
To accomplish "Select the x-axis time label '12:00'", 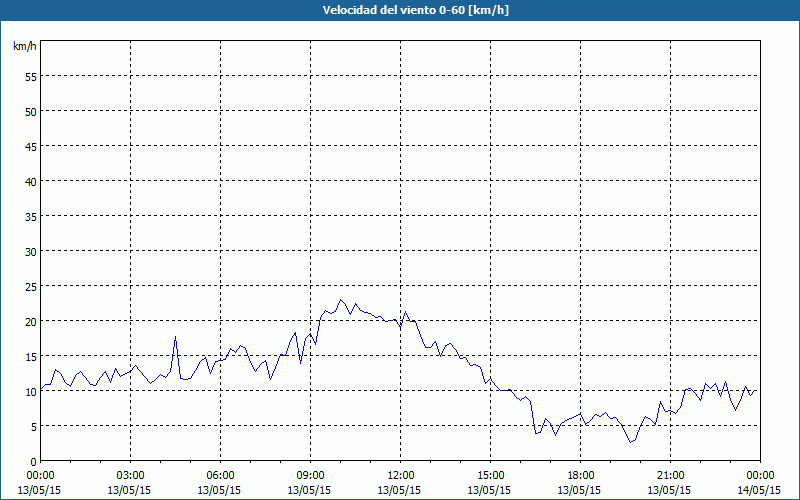I will (401, 476).
